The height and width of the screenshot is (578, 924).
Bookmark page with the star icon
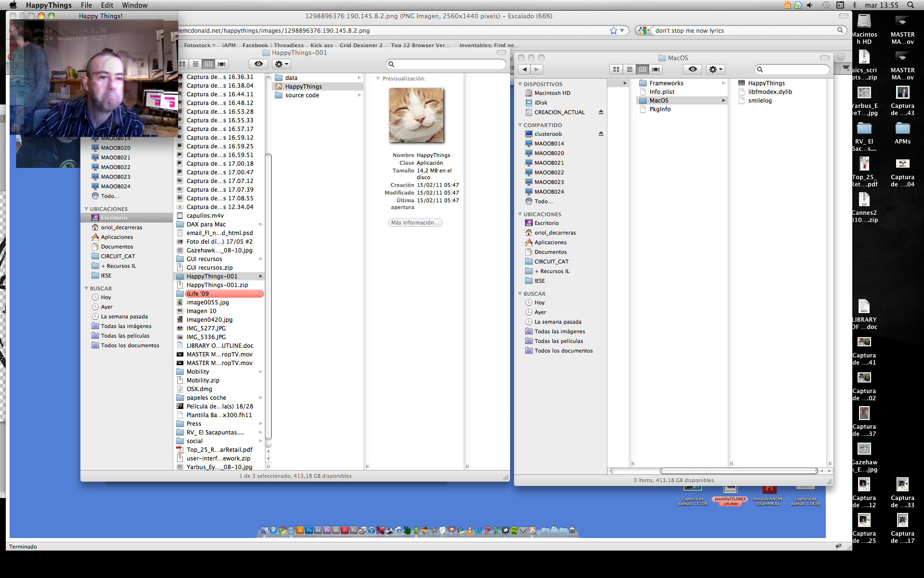(613, 30)
